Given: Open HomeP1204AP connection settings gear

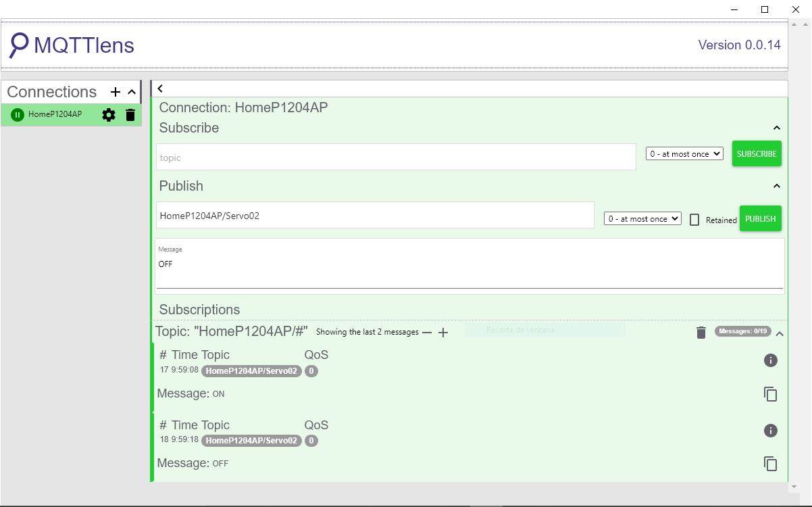Looking at the screenshot, I should pos(109,115).
